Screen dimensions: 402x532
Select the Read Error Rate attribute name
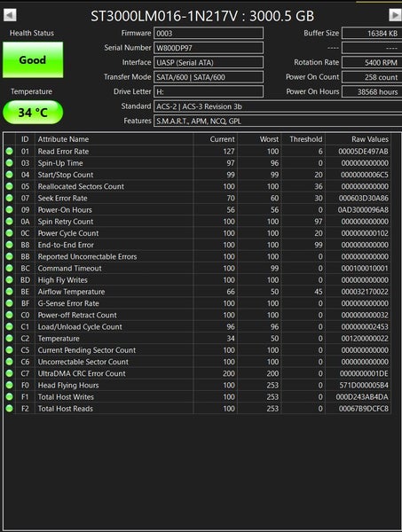click(x=63, y=152)
